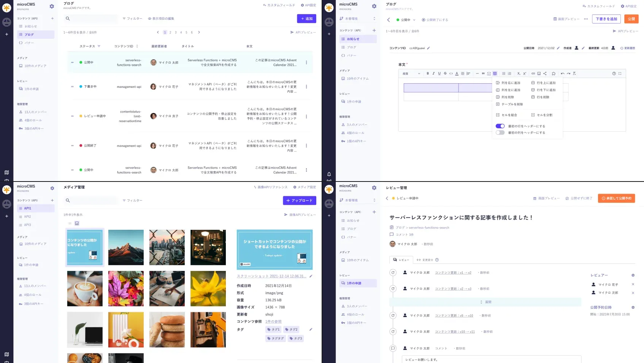The height and width of the screenshot is (363, 644).
Task: Switch to the レビュー tab
Action: 401,260
